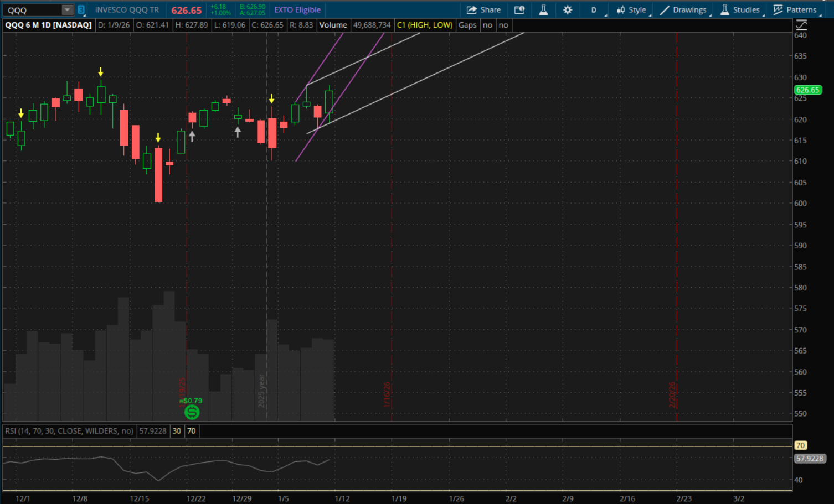Click the RSI study label
This screenshot has width=834, height=504.
(x=69, y=431)
